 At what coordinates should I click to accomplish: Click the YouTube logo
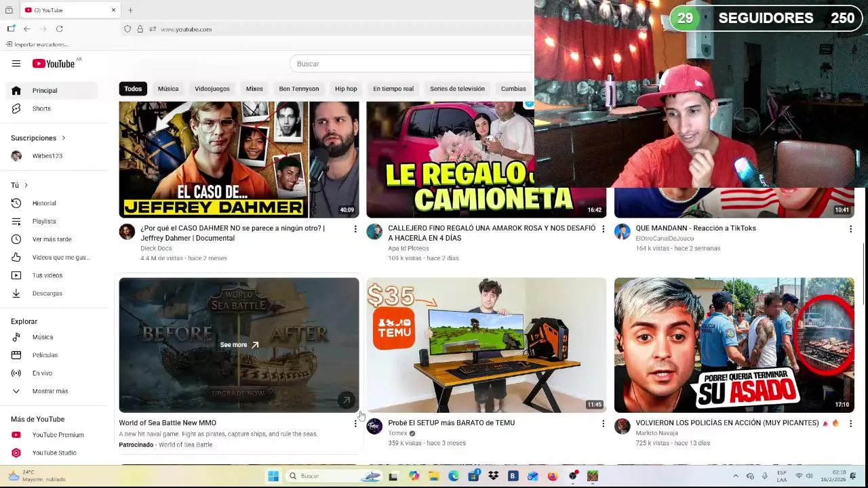tap(54, 64)
